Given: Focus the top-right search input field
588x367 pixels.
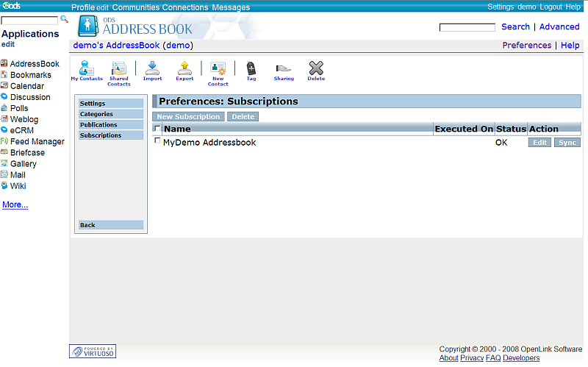Looking at the screenshot, I should [467, 27].
